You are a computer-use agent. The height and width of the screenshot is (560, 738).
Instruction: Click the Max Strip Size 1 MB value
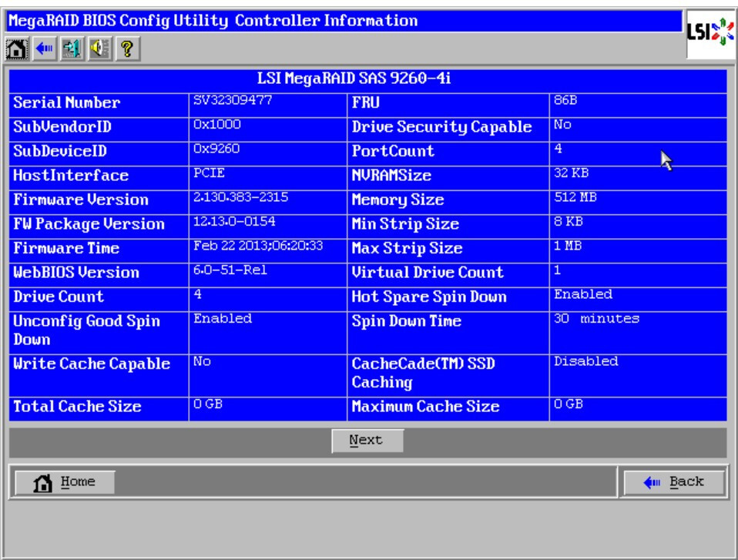click(568, 246)
